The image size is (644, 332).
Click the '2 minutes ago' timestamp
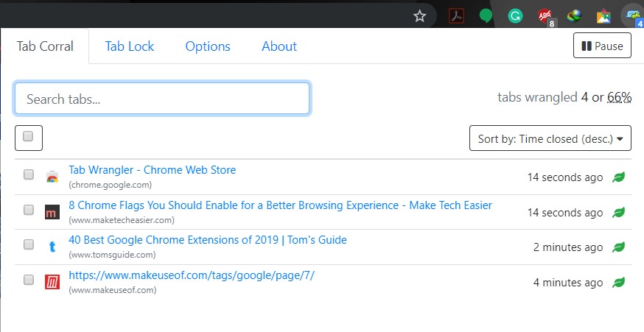coord(568,247)
